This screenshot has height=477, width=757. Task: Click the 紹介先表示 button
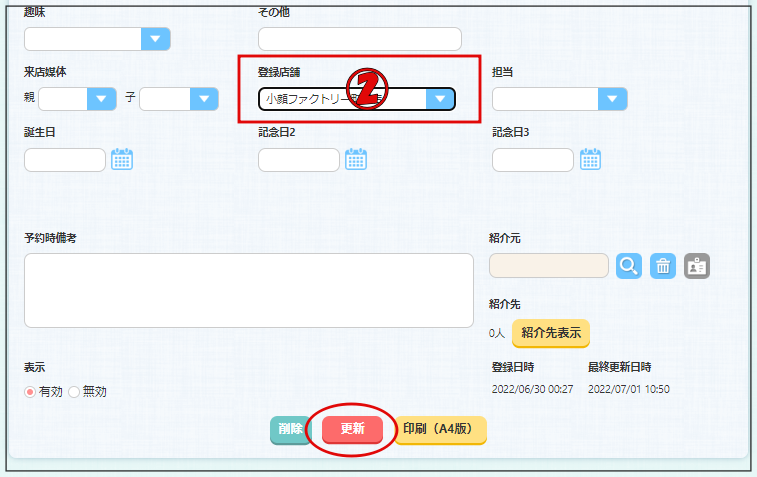[x=550, y=332]
